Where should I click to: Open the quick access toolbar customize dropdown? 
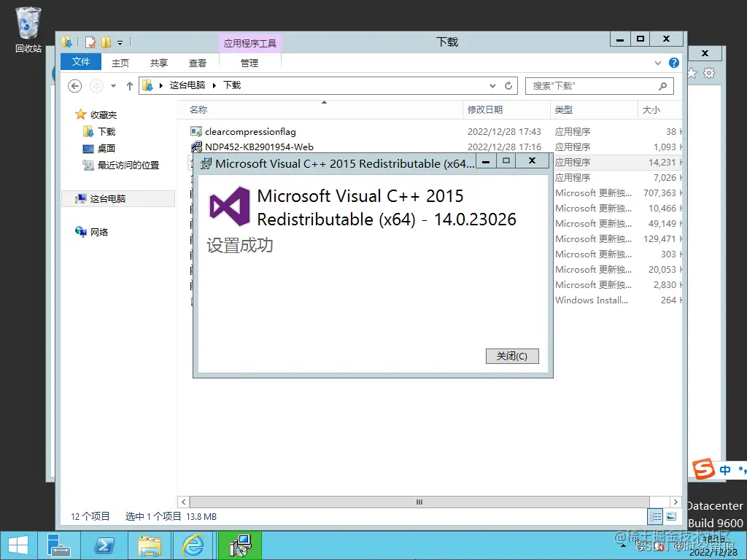[120, 43]
